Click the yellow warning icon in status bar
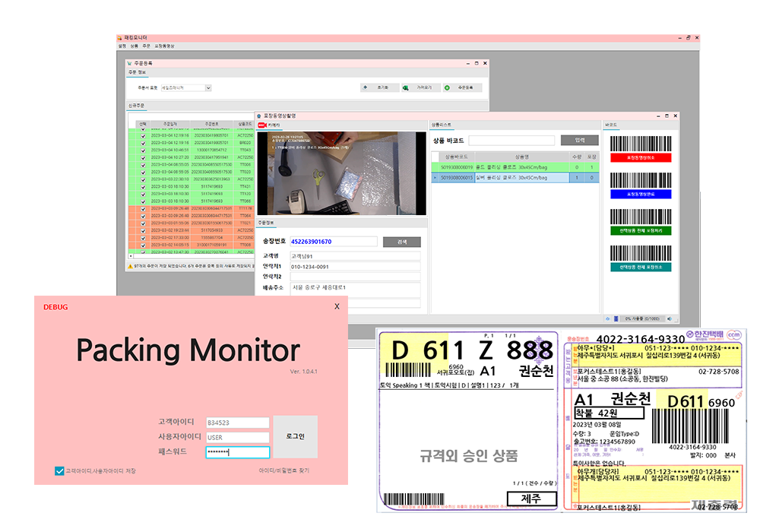This screenshot has width=760, height=532. pos(130,266)
